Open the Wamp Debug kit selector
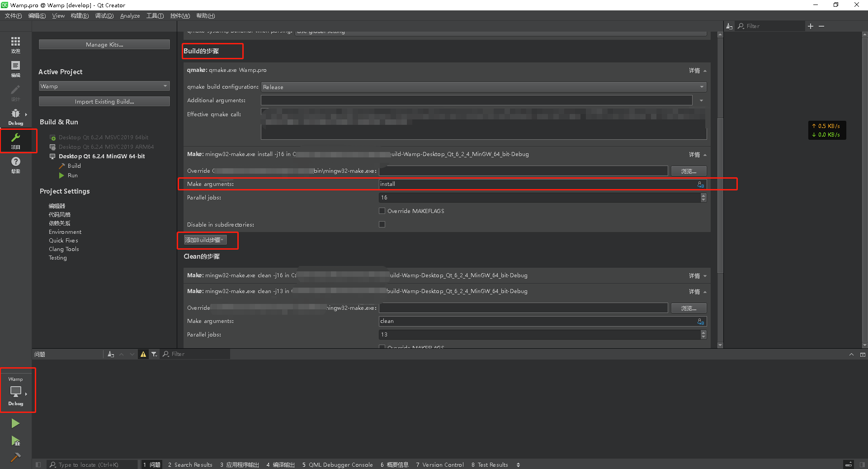Screen dimensions: 868x469 pyautogui.click(x=16, y=391)
